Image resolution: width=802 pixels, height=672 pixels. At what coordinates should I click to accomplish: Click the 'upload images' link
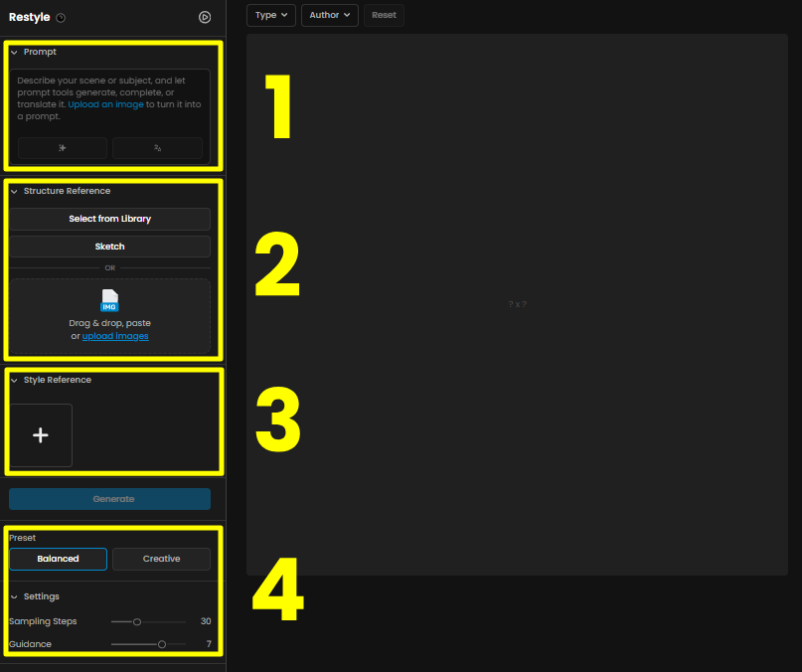pos(115,336)
